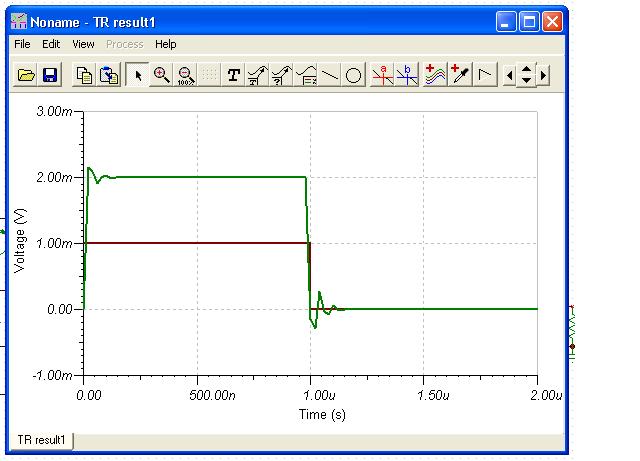640x461 pixels.
Task: Click the 2.00m y-axis value
Action: [54, 177]
